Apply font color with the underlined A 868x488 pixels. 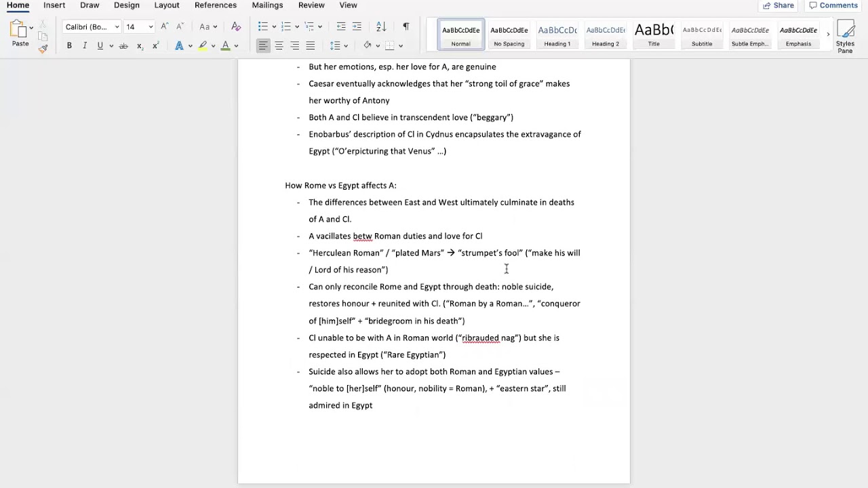click(225, 45)
